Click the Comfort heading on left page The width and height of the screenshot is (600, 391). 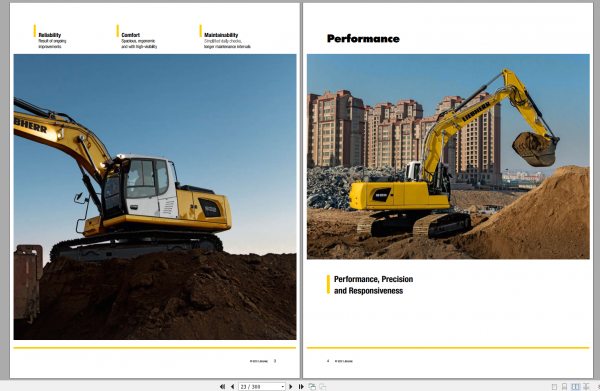130,35
